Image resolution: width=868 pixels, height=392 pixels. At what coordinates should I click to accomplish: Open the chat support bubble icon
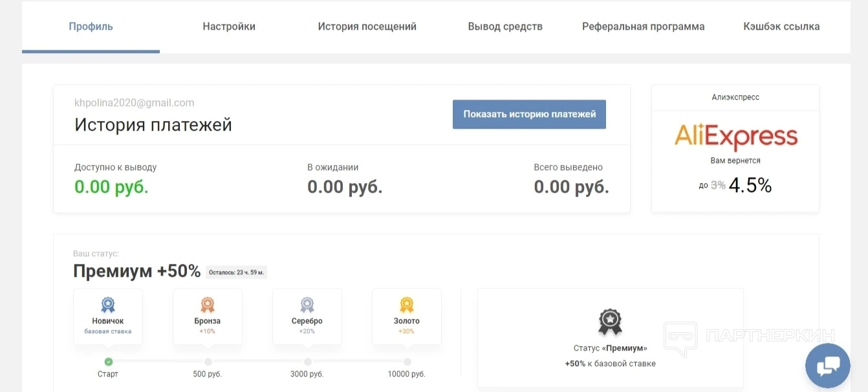pyautogui.click(x=828, y=365)
